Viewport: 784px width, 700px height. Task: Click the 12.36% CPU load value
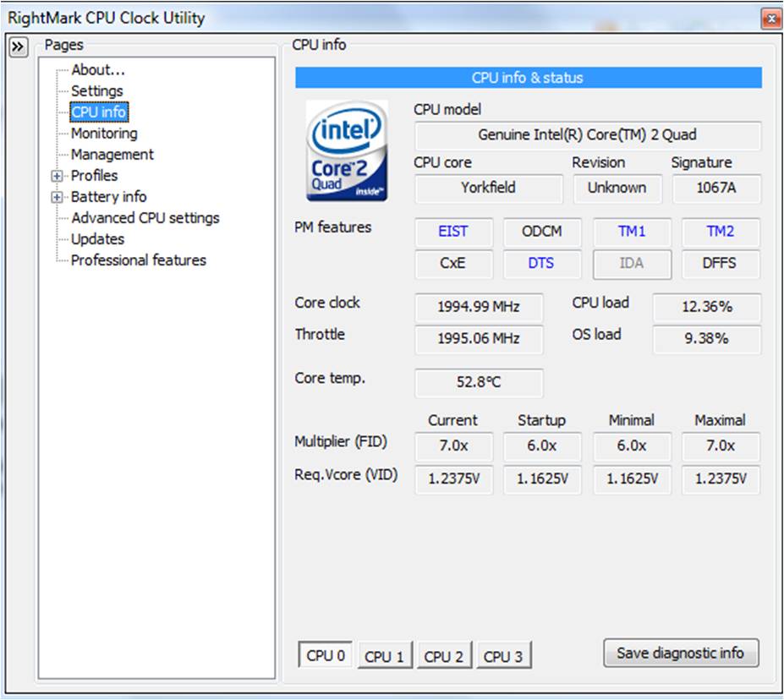coord(706,306)
